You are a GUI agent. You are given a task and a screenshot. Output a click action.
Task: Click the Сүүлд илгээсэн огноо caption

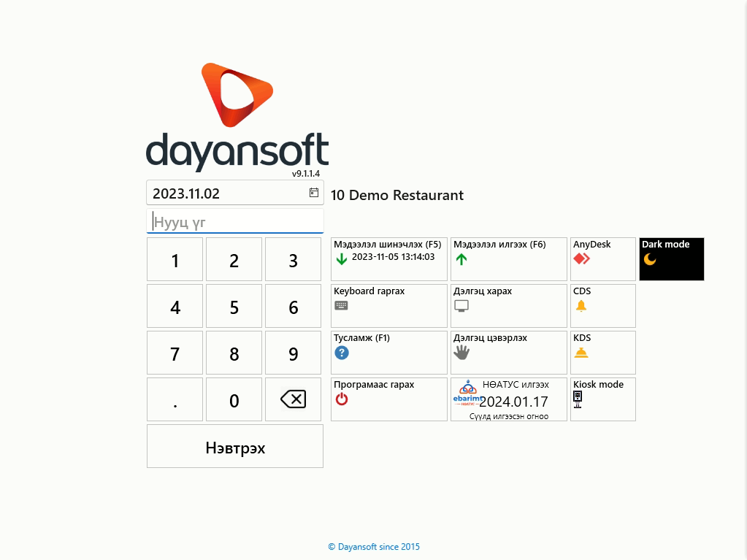point(509,416)
